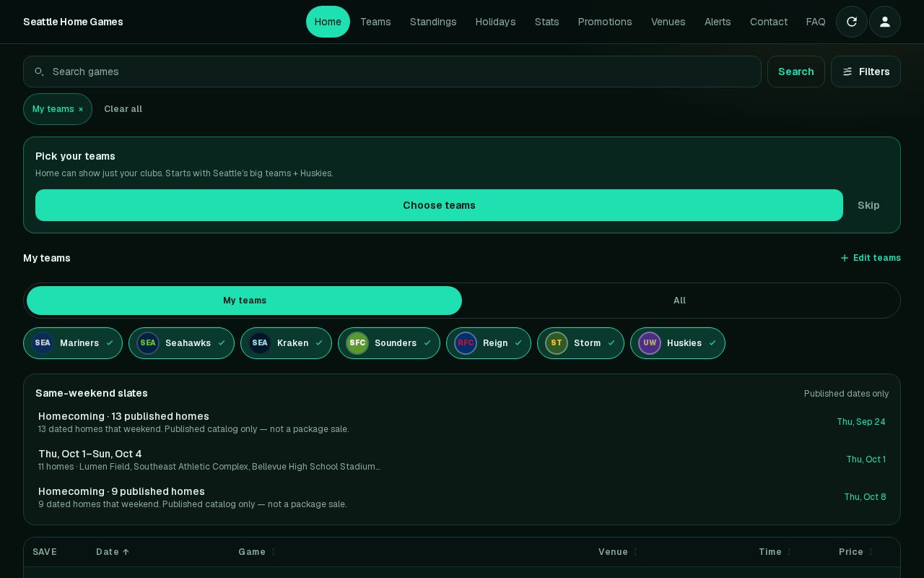The height and width of the screenshot is (578, 924).
Task: Click the Choose teams button
Action: [439, 205]
